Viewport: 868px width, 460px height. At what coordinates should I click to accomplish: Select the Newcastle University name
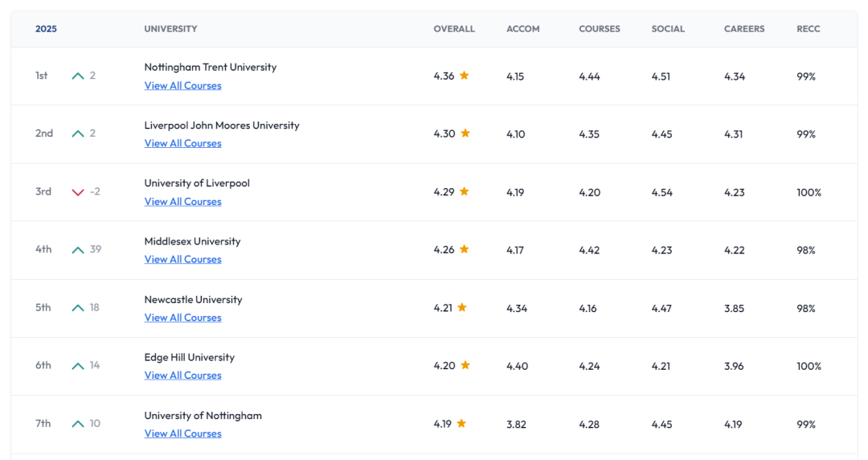[x=193, y=299]
